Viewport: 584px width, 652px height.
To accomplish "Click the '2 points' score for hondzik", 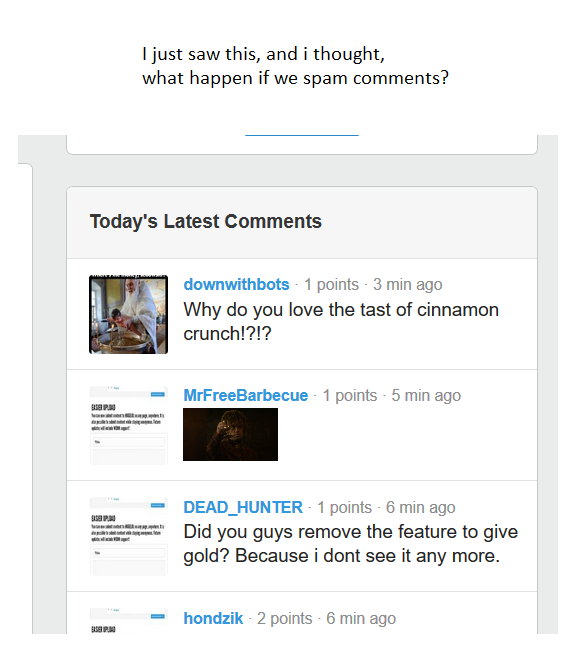I will pos(285,618).
